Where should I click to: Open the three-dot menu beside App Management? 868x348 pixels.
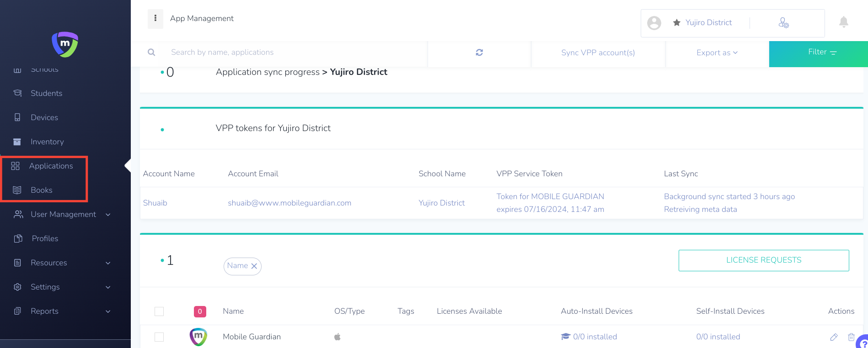pos(155,18)
